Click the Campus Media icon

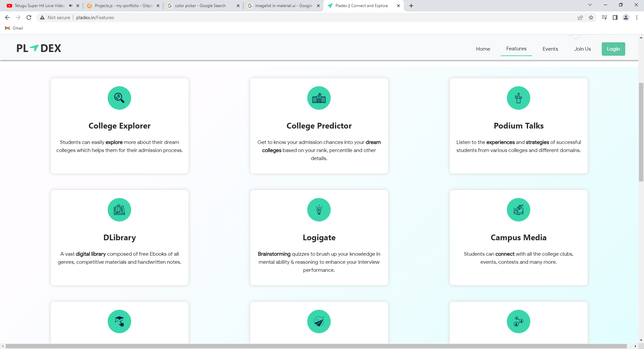[518, 210]
